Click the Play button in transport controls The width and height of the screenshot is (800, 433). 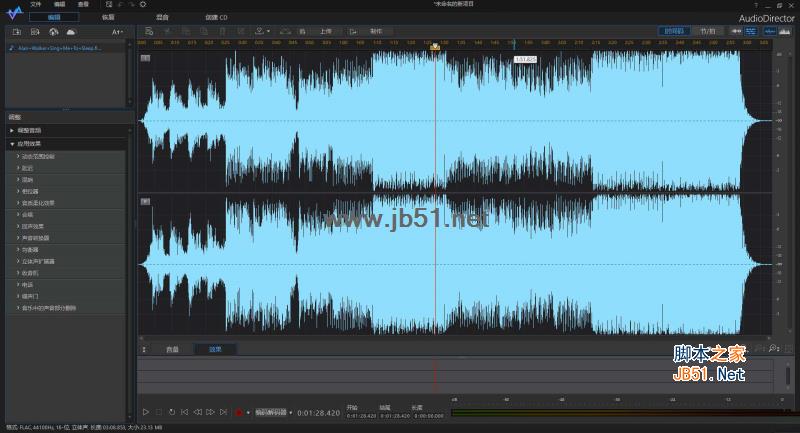(145, 412)
